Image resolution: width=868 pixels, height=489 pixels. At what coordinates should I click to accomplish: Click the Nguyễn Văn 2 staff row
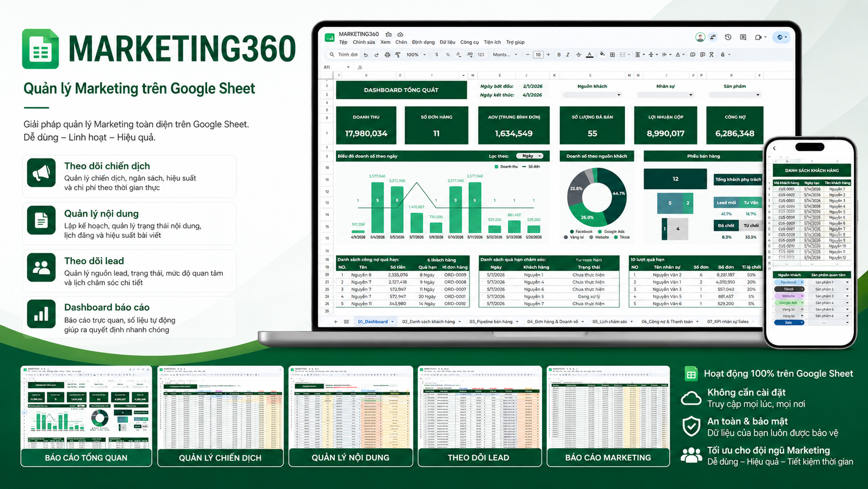point(695,275)
